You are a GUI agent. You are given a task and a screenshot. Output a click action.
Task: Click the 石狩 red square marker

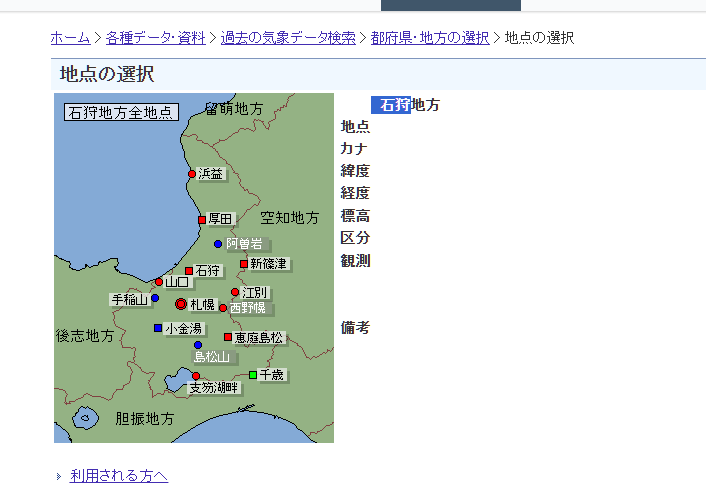click(189, 271)
